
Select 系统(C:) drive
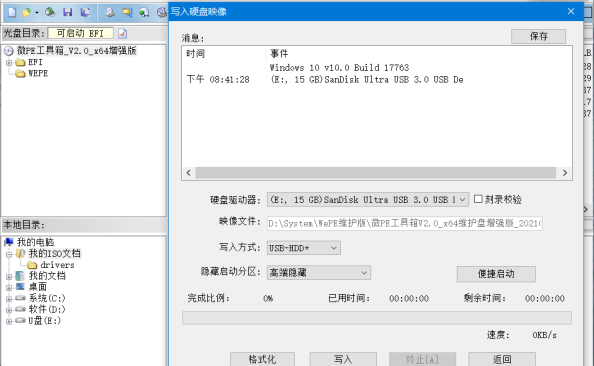click(x=47, y=298)
